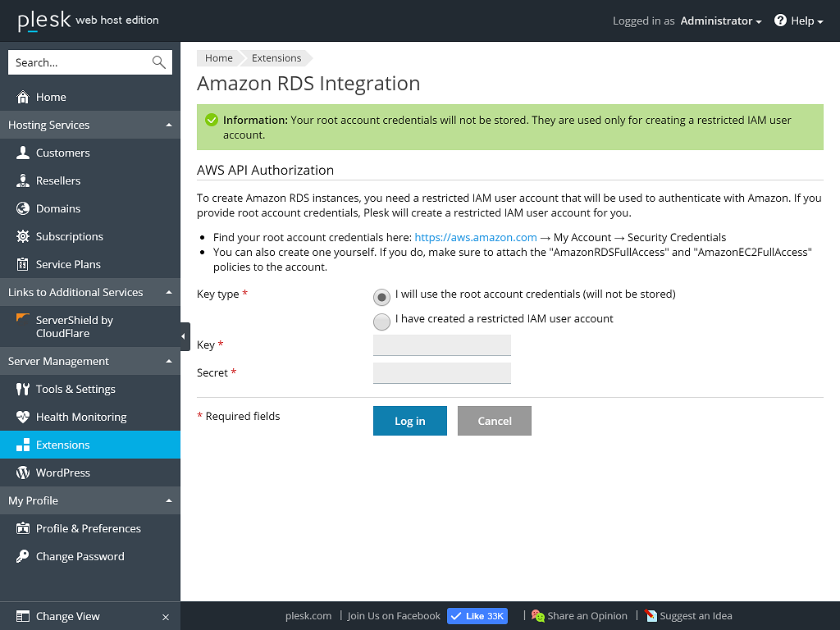Collapse the sidebar with the arrow handle
This screenshot has width=840, height=630.
[x=183, y=336]
